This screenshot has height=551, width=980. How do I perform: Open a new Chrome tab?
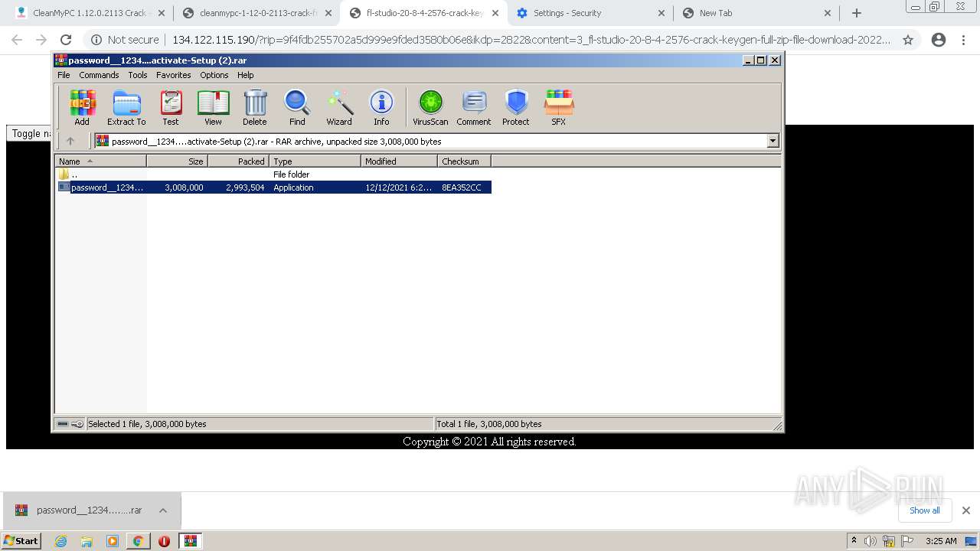coord(857,13)
